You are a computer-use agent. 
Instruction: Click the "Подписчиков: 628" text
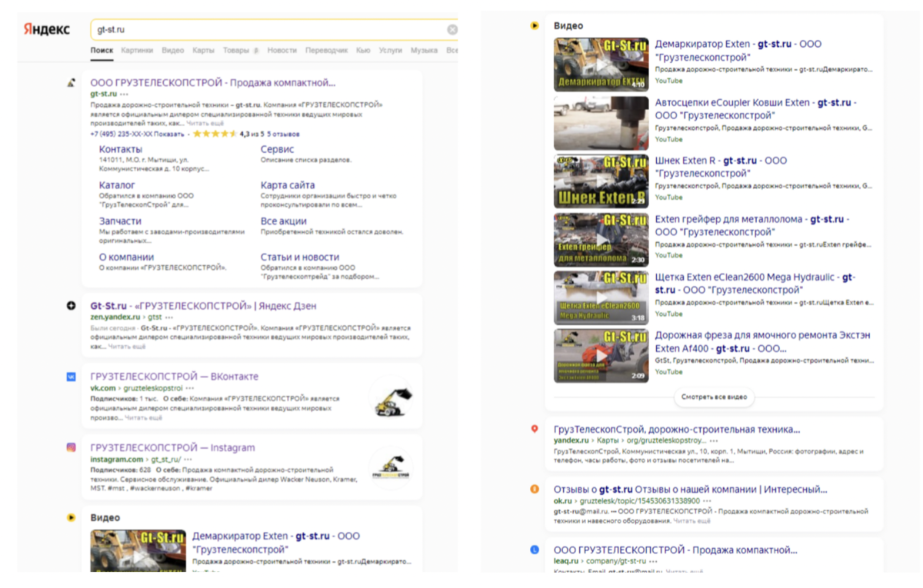tap(120, 469)
